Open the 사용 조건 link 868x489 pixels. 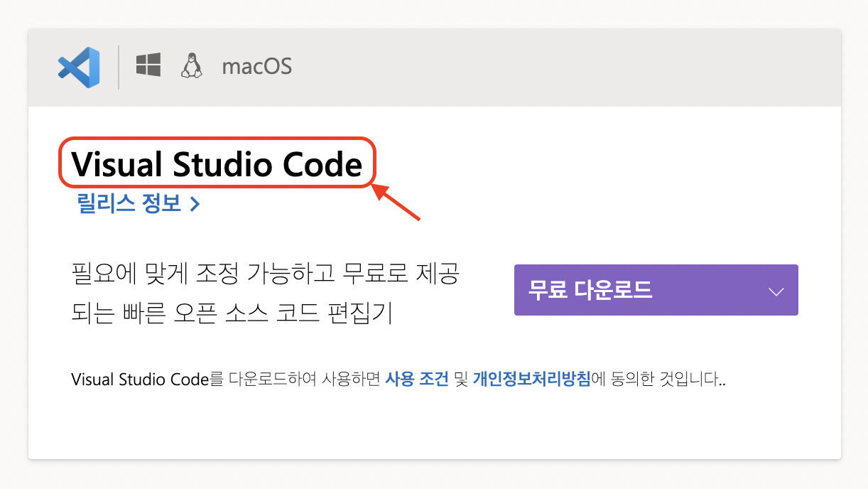point(416,380)
